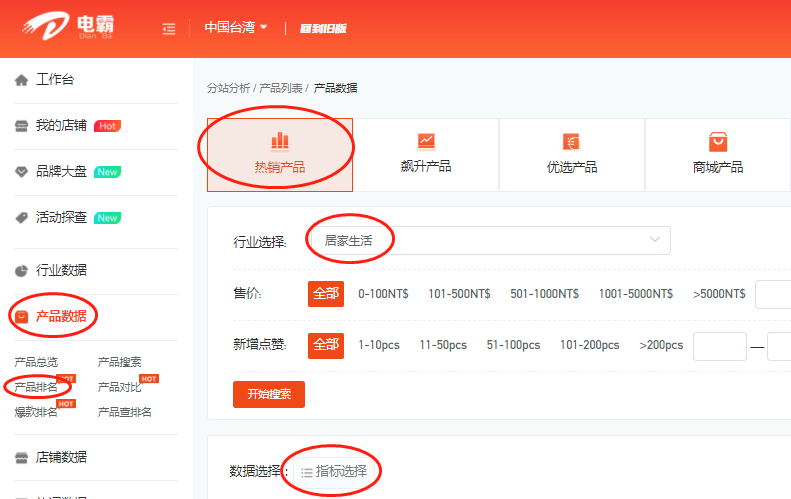This screenshot has width=791, height=499.
Task: Select the 51-100pcs likes range
Action: (x=513, y=345)
